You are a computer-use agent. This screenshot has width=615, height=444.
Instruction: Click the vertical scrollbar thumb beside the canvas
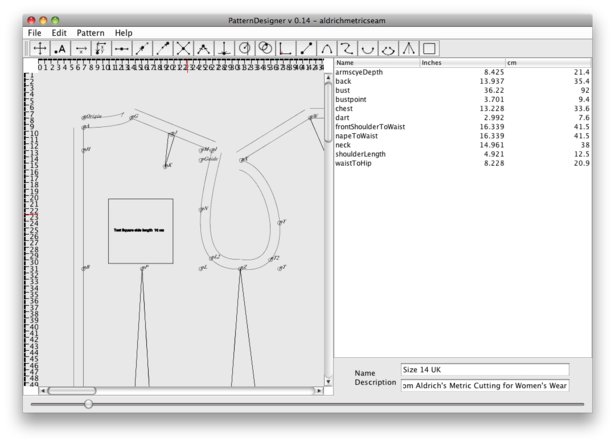coord(328,112)
